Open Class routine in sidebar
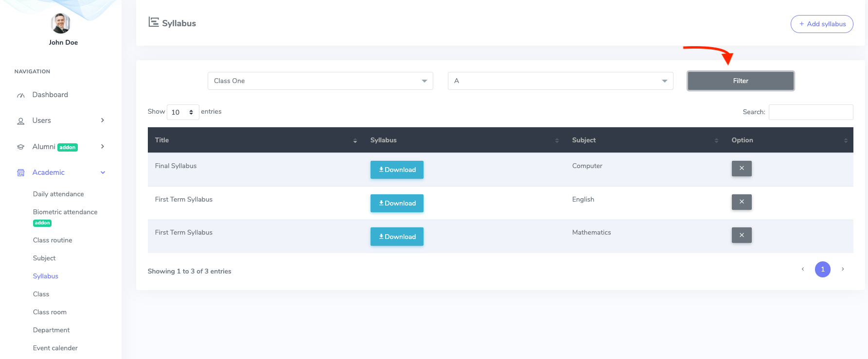Viewport: 868px width, 359px height. (53, 240)
